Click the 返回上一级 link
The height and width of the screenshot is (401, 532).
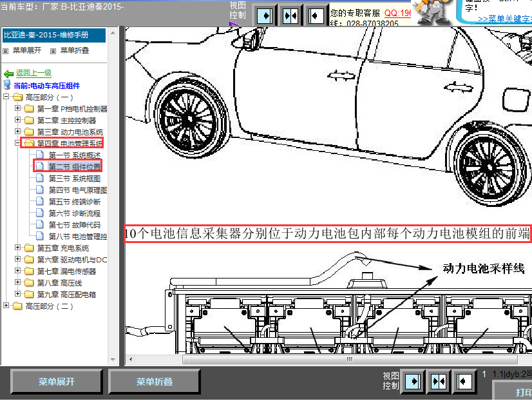coord(33,73)
